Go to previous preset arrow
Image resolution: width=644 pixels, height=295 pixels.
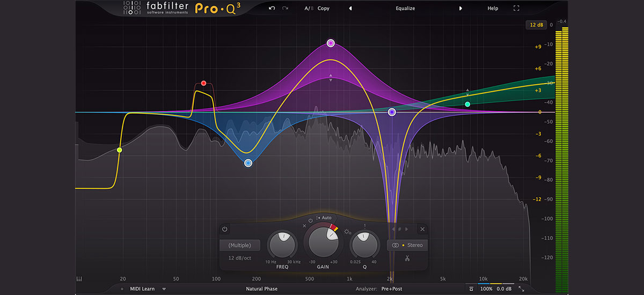pyautogui.click(x=350, y=9)
